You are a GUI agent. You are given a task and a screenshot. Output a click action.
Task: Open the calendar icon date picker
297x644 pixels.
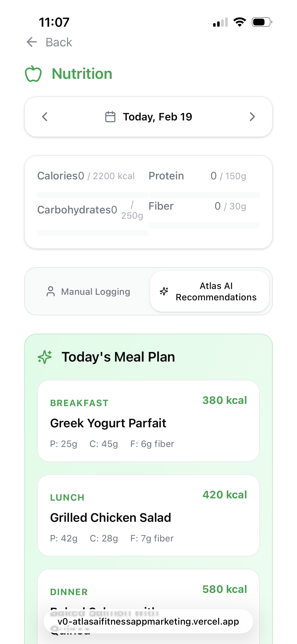(x=110, y=117)
